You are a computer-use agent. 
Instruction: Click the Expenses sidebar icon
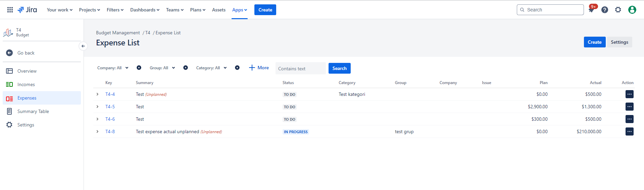point(9,98)
